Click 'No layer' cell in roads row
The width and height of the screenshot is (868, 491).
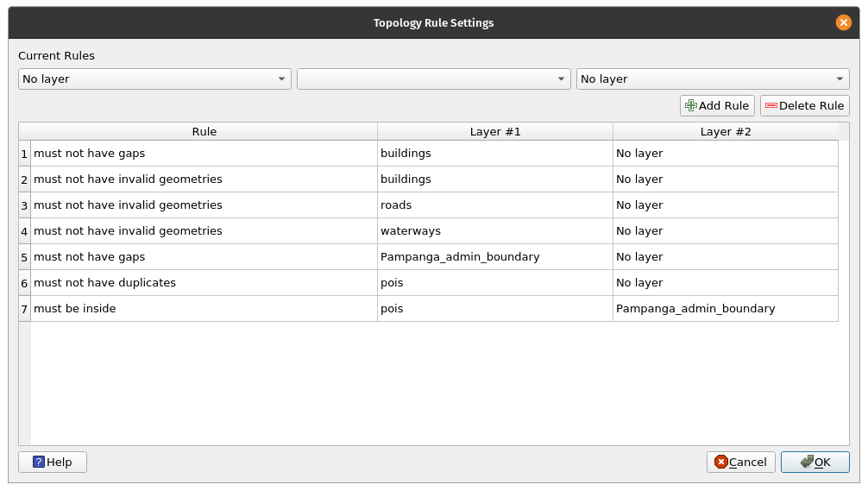(x=725, y=205)
